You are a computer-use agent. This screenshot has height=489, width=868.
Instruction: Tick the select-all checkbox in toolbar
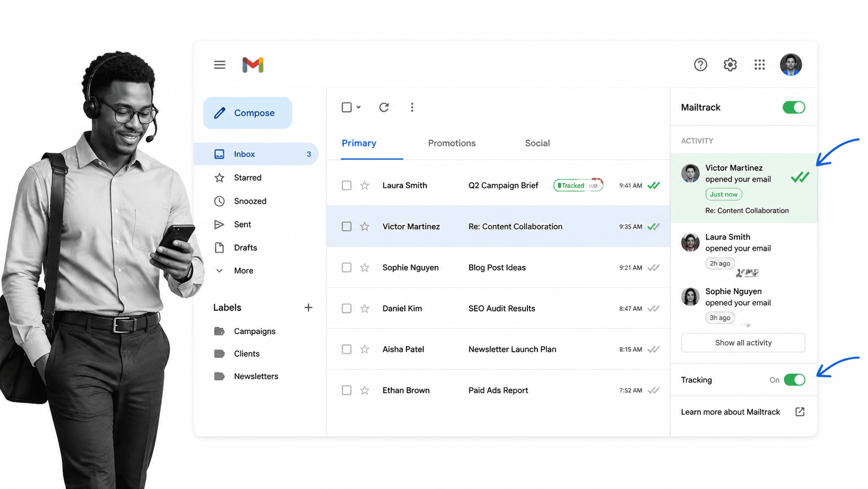pyautogui.click(x=347, y=107)
